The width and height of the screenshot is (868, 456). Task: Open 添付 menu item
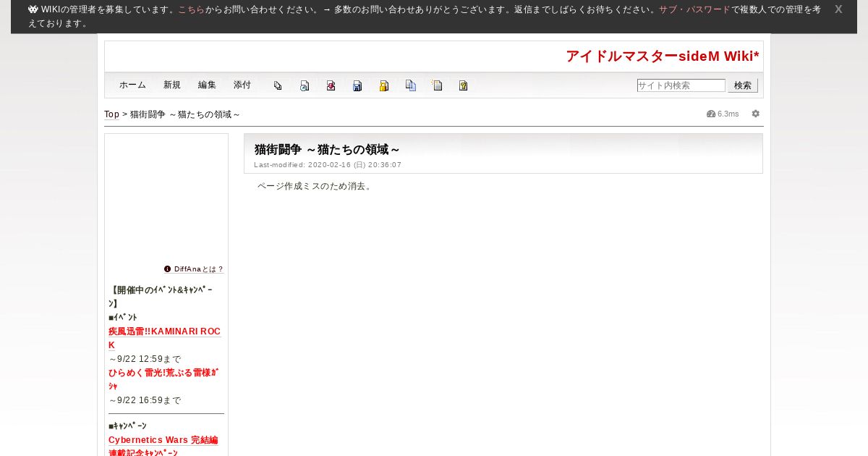pos(242,85)
